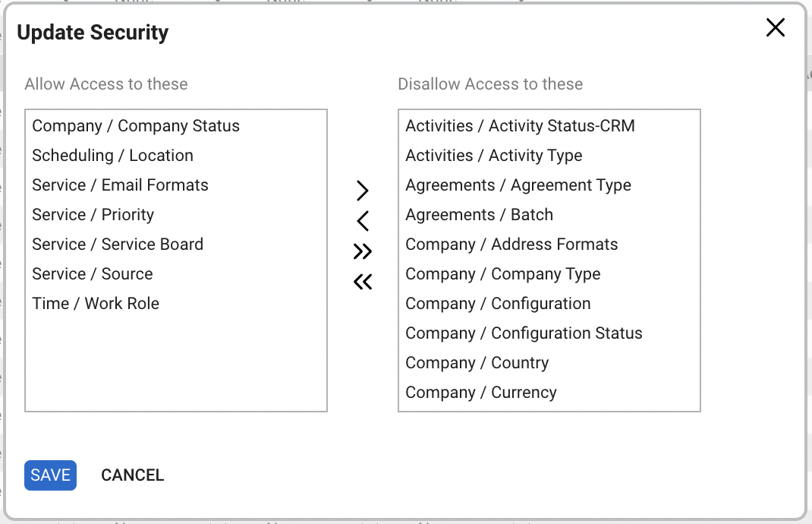The width and height of the screenshot is (812, 524).
Task: Choose Activities / Activity Type entry
Action: click(493, 156)
